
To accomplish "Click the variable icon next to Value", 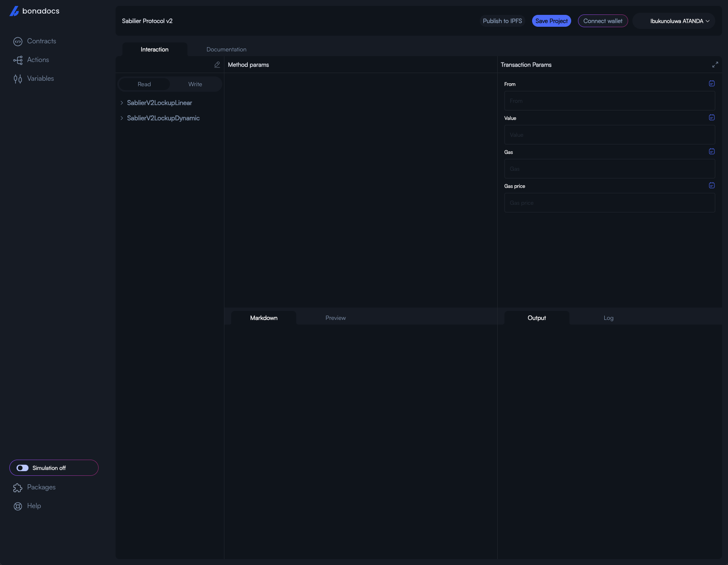I will click(712, 118).
